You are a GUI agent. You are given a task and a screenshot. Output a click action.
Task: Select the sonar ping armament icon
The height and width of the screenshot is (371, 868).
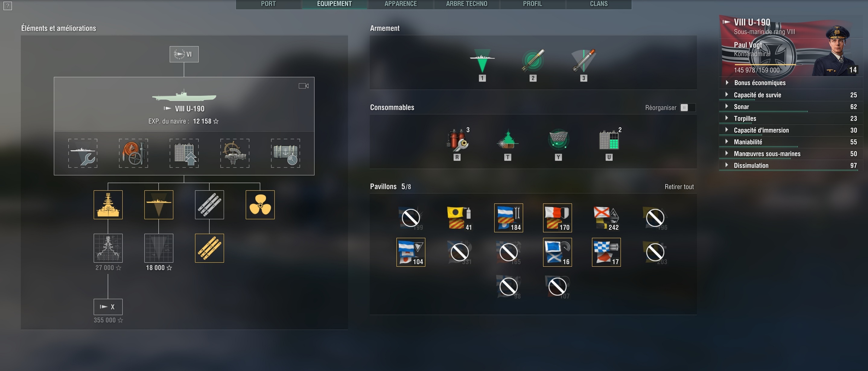[482, 61]
